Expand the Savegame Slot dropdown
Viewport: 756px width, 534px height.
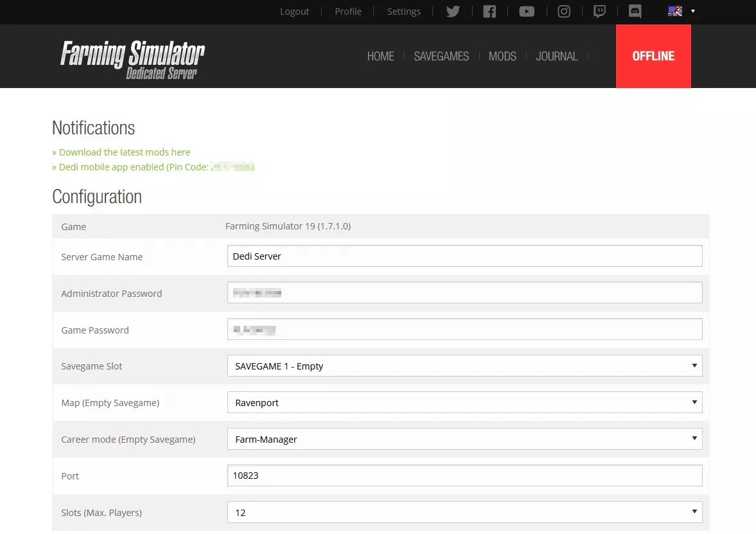click(465, 366)
